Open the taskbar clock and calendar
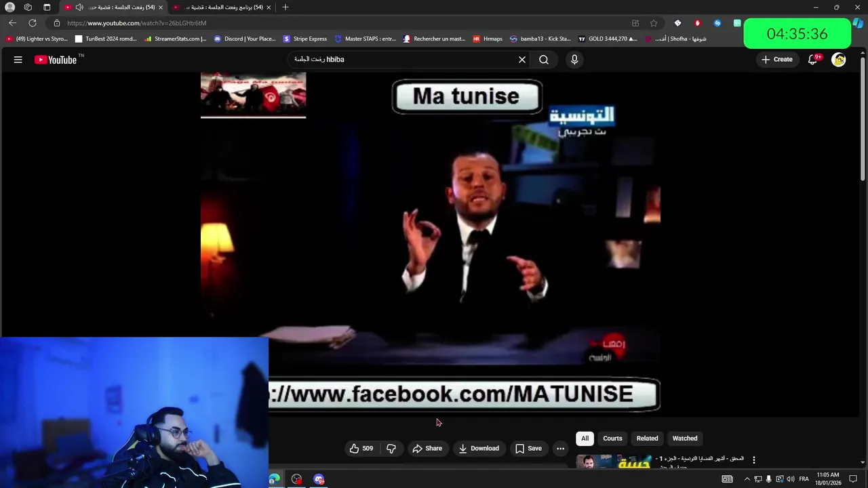Screen dimensions: 868x488 pos(829,479)
